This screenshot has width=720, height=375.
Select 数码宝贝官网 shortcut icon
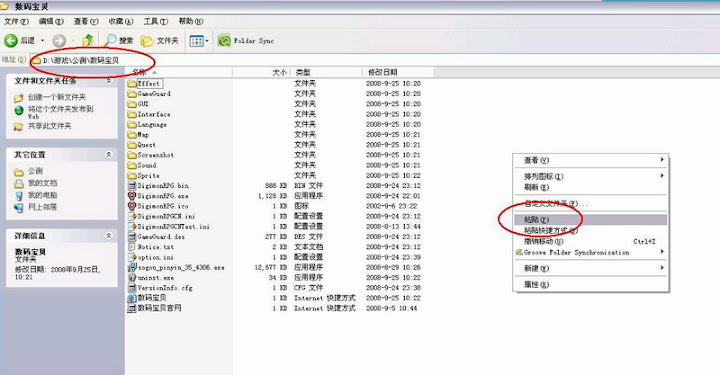(x=132, y=308)
